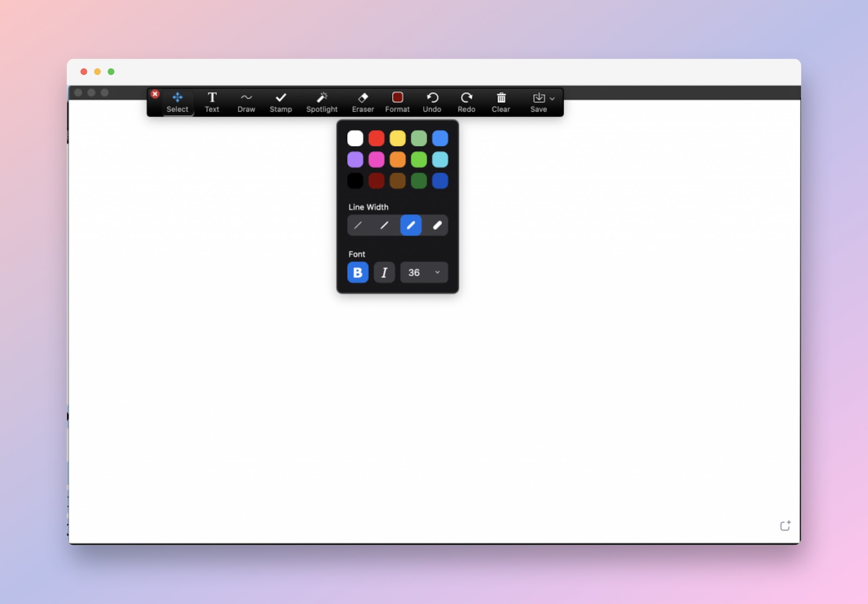Switch to the Eraser tool
This screenshot has width=868, height=604.
pos(362,102)
